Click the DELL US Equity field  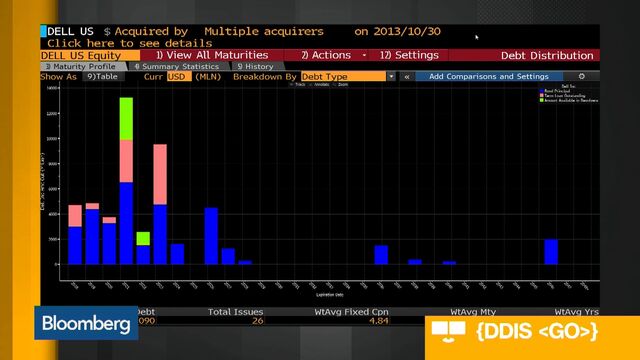(90, 55)
